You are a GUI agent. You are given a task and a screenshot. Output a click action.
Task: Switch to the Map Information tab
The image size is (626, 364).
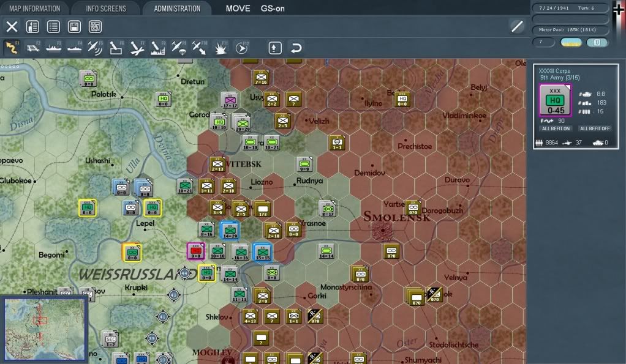35,9
